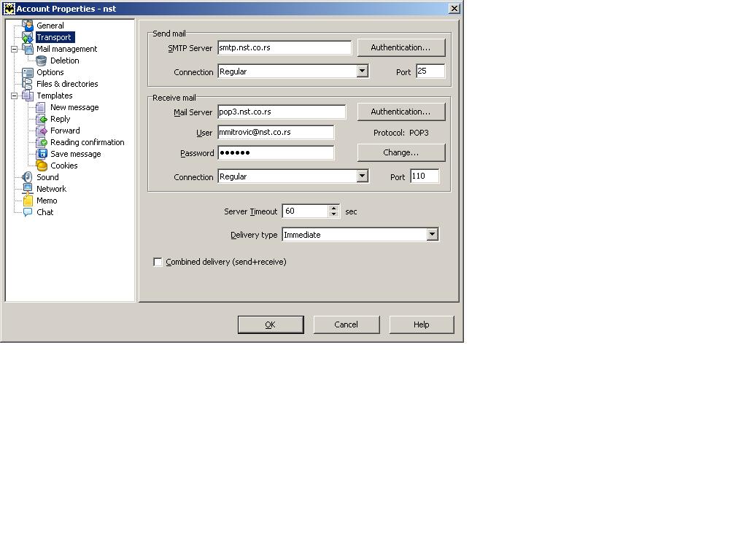
Task: Click the Reply template icon
Action: [42, 119]
